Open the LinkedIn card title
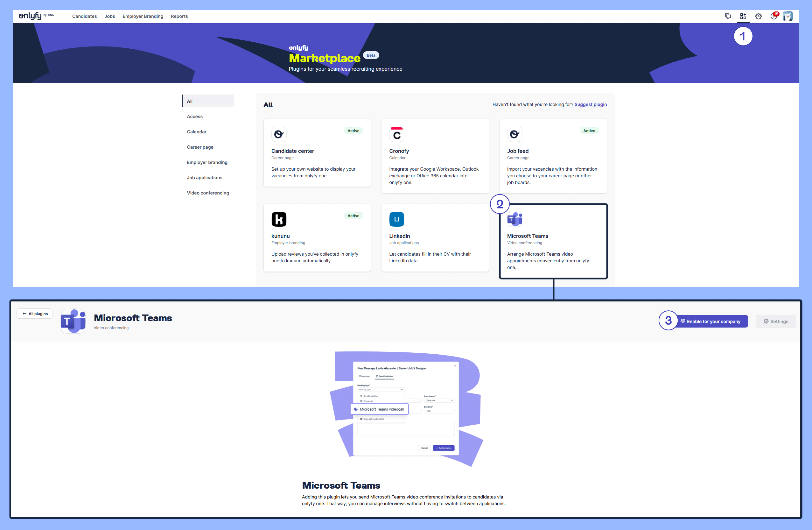 pos(400,236)
